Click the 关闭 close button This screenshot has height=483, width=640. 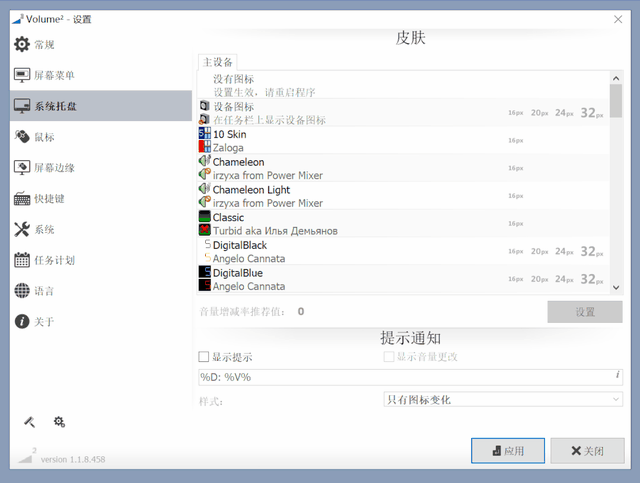point(587,451)
